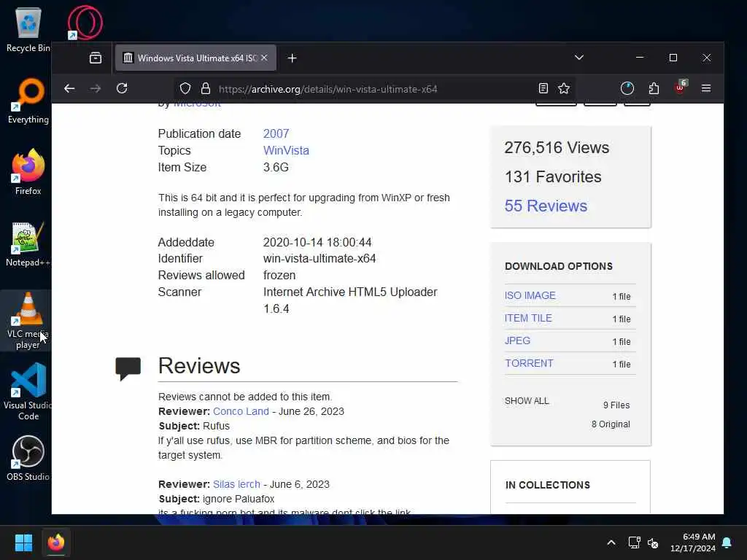The width and height of the screenshot is (747, 560).
Task: Open Recycle Bin desktop icon
Action: [28, 29]
